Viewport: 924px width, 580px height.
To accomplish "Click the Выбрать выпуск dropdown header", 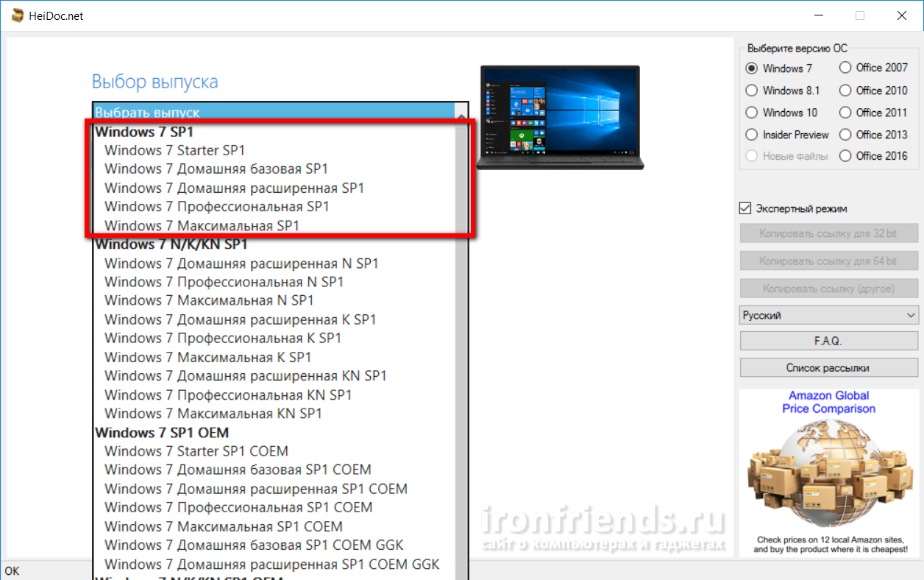I will coord(274,113).
